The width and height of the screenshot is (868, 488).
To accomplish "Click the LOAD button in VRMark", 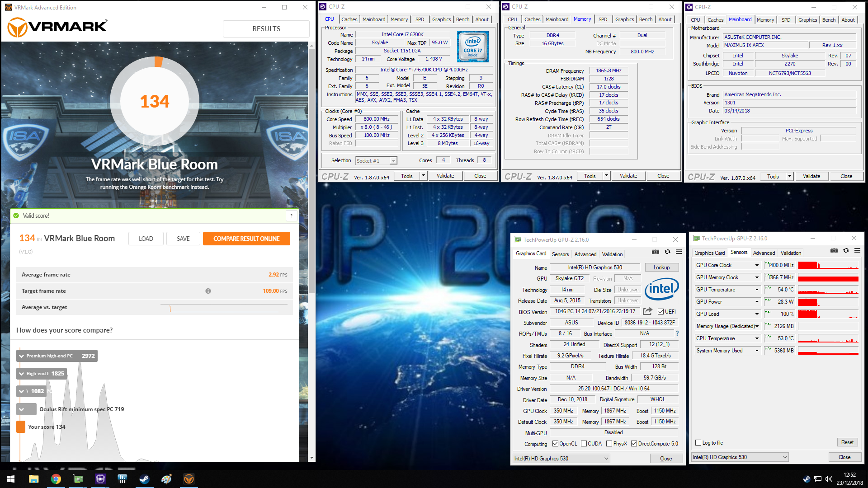I will 146,239.
